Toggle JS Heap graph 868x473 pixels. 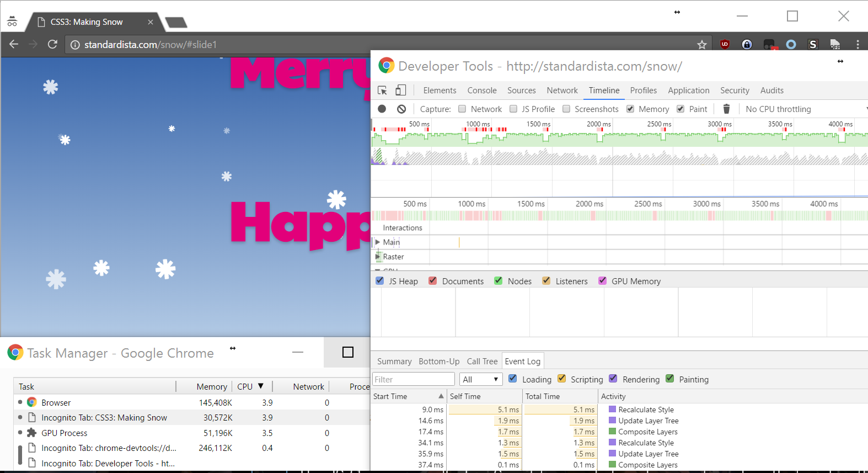point(380,280)
